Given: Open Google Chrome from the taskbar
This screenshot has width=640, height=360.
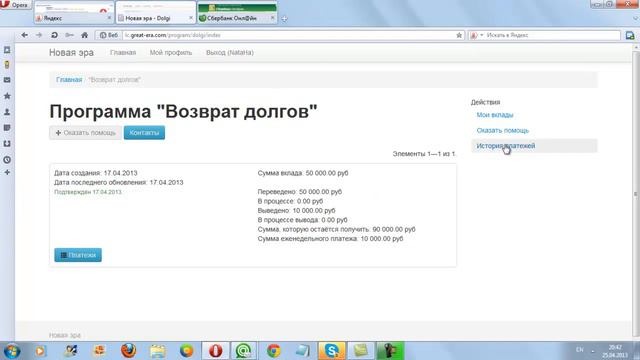Looking at the screenshot, I should pos(273,351).
